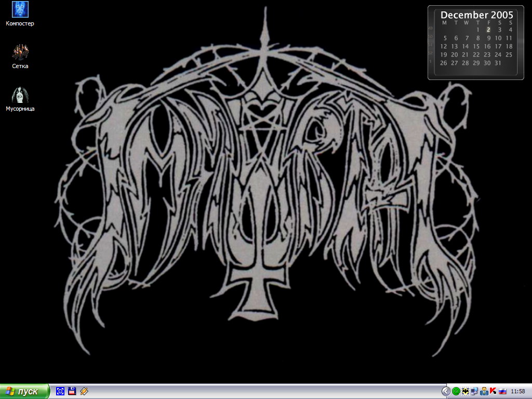Select day 24 in the calendar
Screen dimensions: 532x399
point(498,55)
